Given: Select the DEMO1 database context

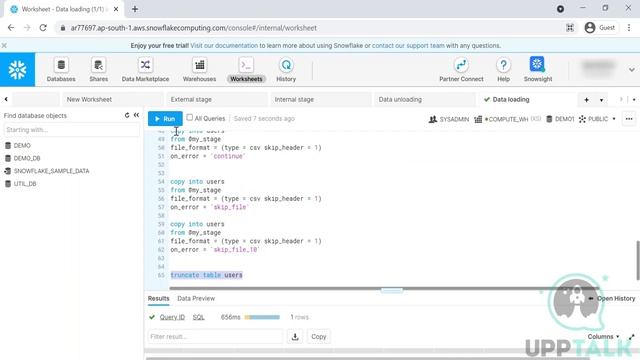Looking at the screenshot, I should (x=560, y=119).
